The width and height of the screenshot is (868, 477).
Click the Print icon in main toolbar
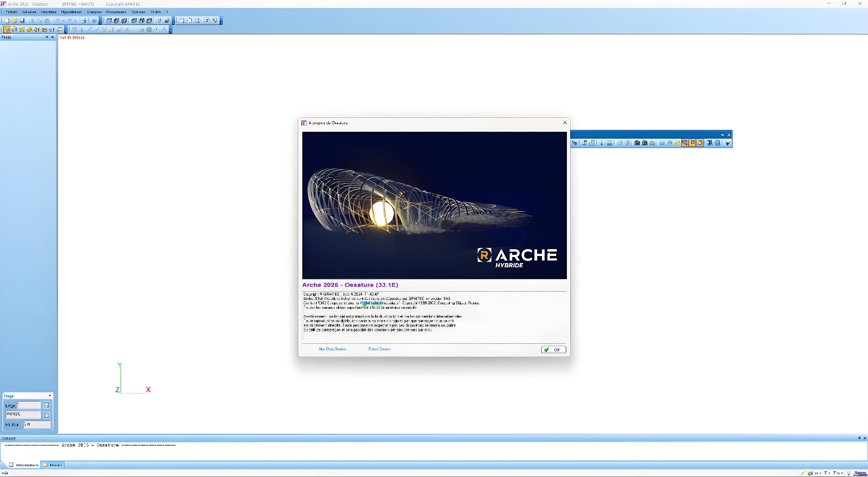coord(84,21)
